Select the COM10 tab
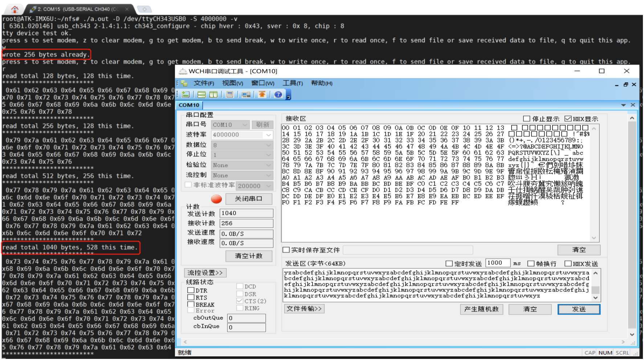644x360 pixels. click(189, 105)
